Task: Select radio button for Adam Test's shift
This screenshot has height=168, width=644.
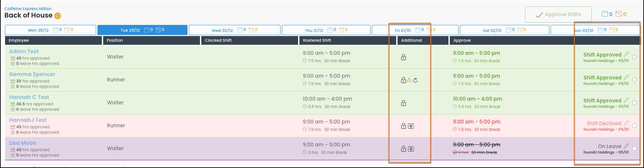Action: tap(635, 57)
